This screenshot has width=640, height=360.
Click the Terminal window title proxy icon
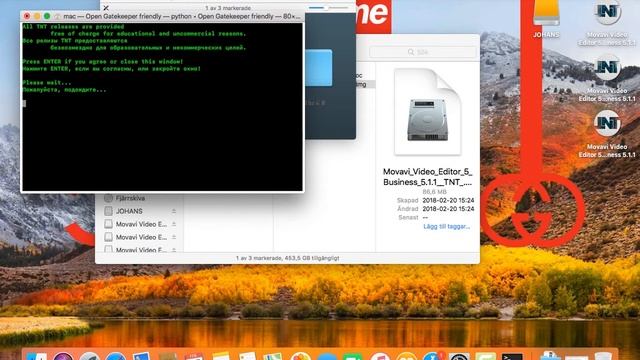(x=58, y=16)
